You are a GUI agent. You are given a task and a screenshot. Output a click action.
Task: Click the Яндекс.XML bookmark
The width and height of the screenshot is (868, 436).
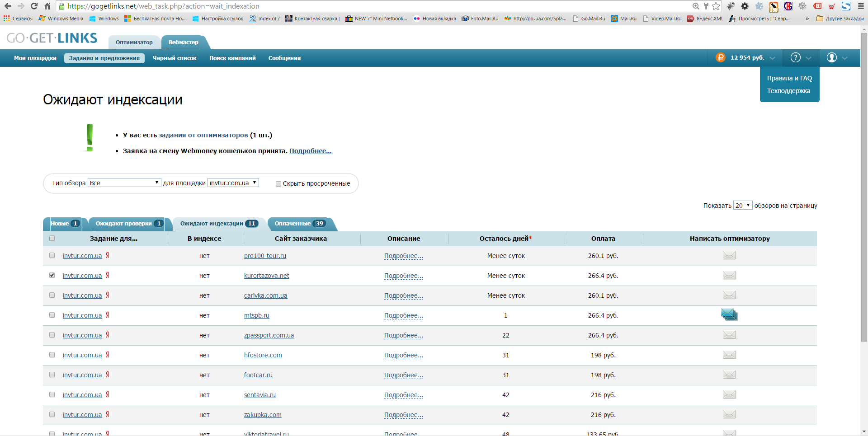(x=705, y=19)
